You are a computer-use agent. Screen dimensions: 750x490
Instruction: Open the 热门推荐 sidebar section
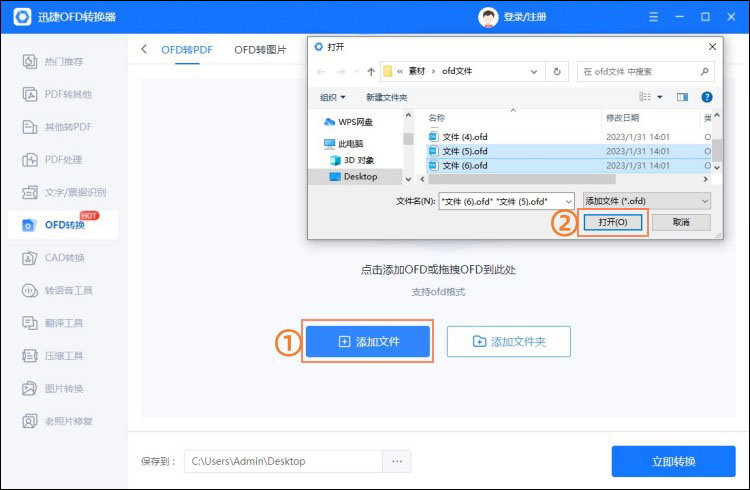click(53, 62)
